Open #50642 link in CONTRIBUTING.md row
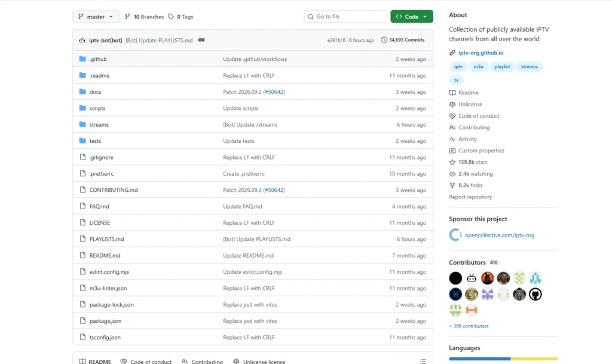This screenshot has height=364, width=612. (x=274, y=190)
